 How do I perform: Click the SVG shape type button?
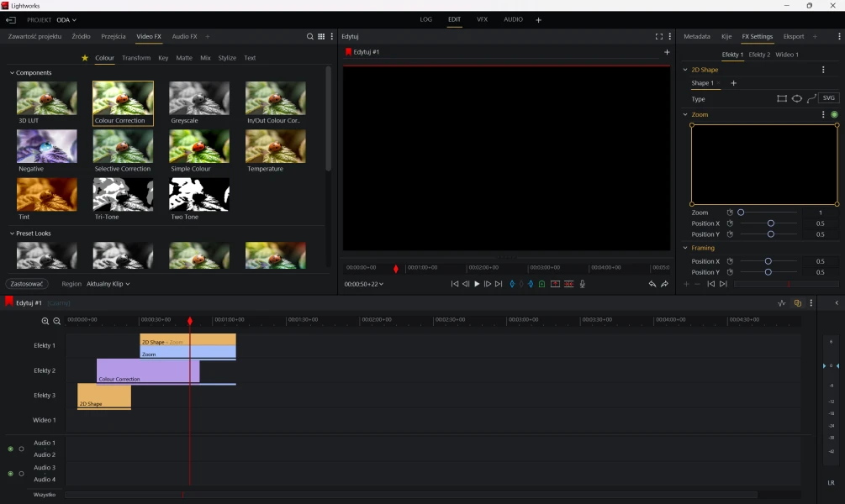coord(829,99)
